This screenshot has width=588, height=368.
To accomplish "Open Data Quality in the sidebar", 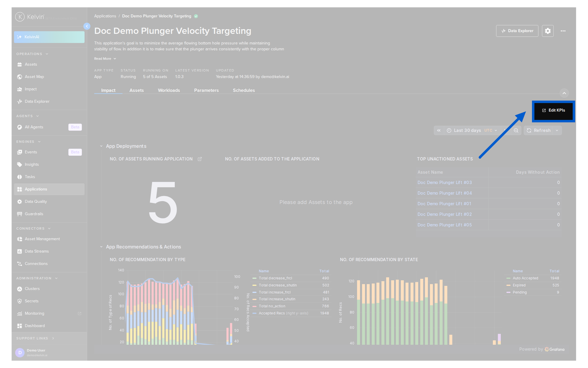I will click(36, 202).
